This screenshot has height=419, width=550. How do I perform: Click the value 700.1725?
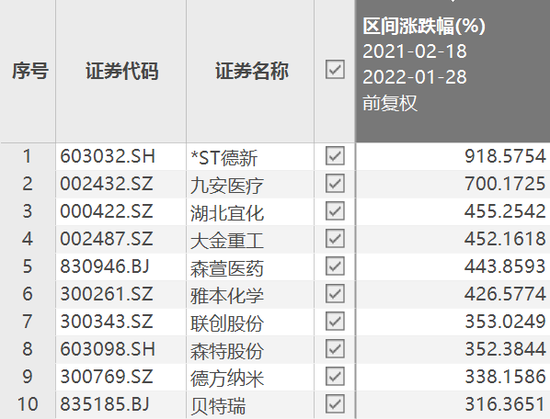tap(505, 184)
